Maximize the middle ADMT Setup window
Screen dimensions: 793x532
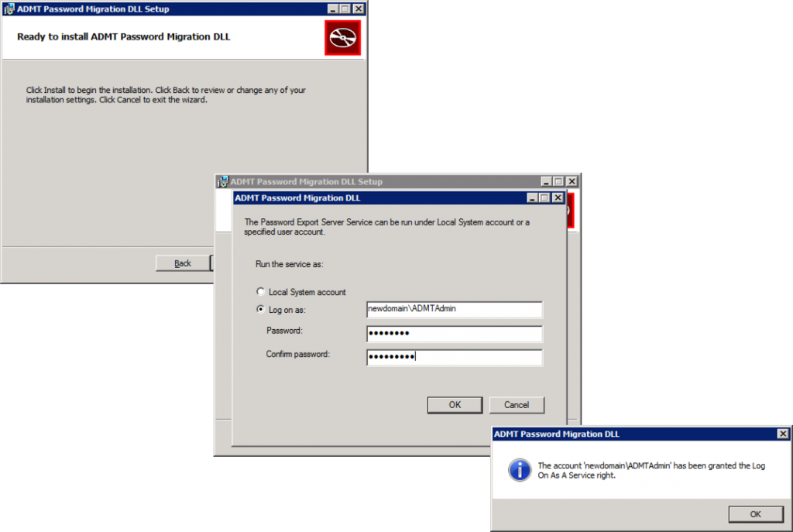pos(558,180)
